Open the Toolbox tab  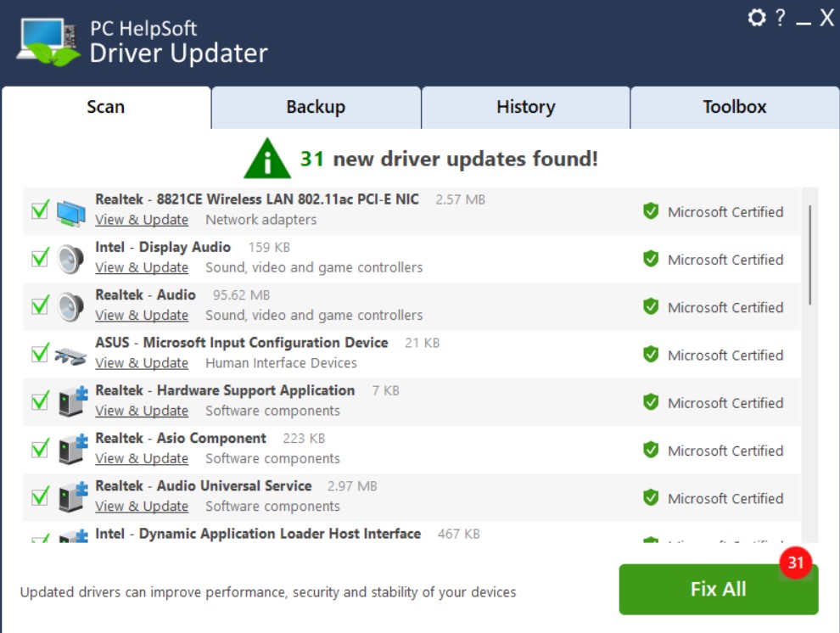tap(735, 107)
